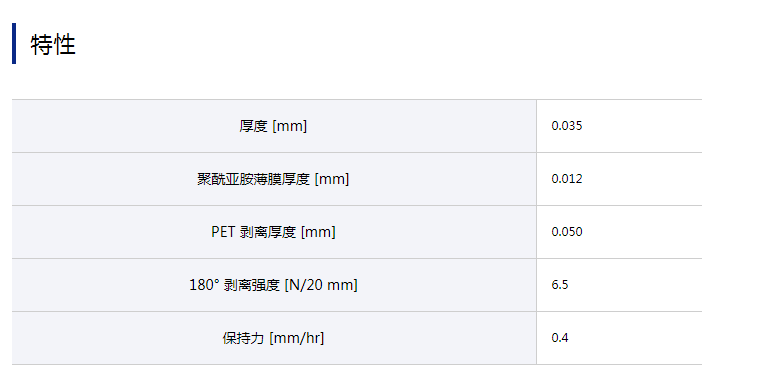
Task: Click the 0.050 PET thickness value
Action: pos(567,232)
